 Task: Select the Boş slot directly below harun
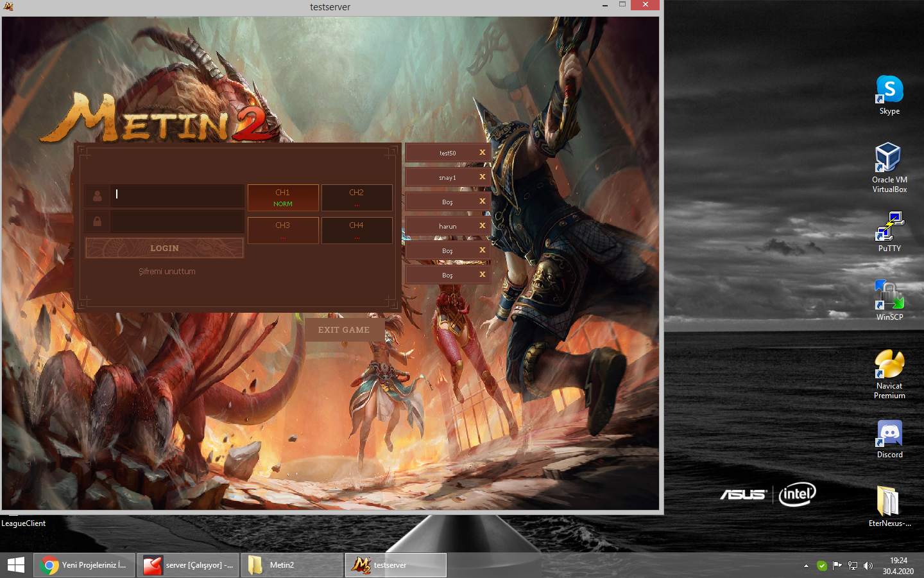tap(447, 250)
